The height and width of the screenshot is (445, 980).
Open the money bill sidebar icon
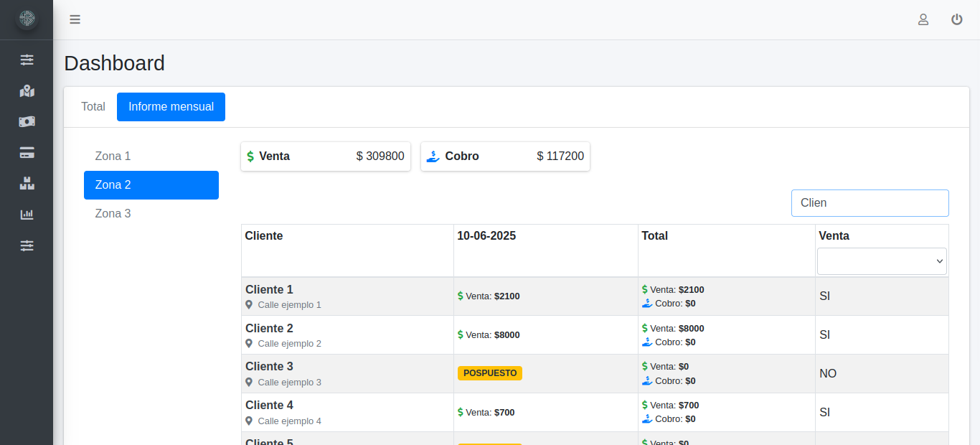tap(27, 122)
